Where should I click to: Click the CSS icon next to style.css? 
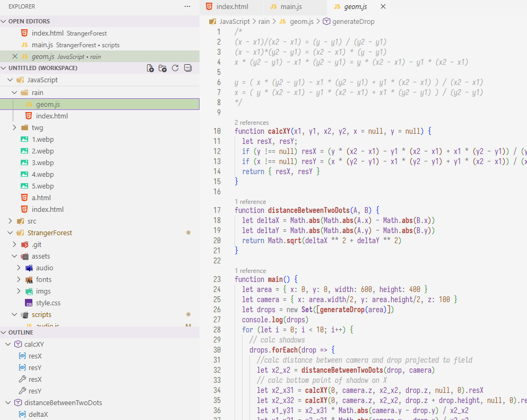point(29,303)
